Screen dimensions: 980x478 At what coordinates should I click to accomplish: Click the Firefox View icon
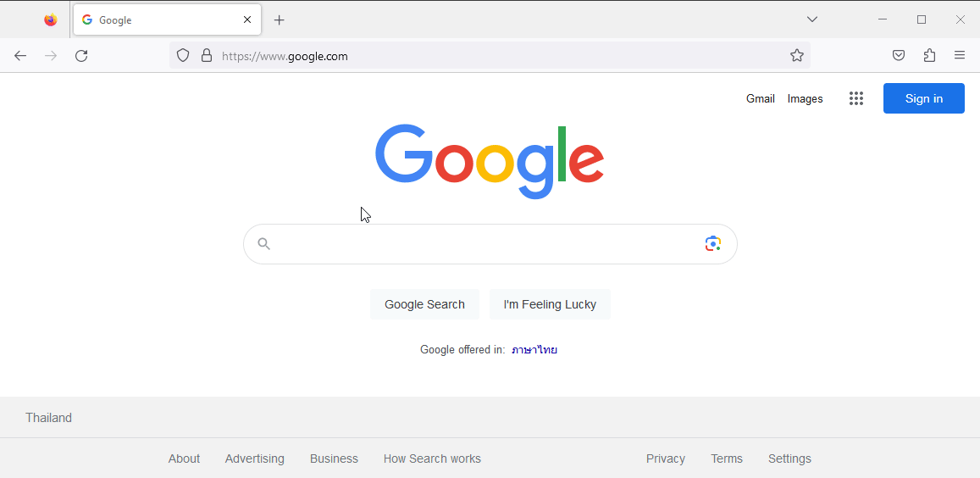[51, 20]
